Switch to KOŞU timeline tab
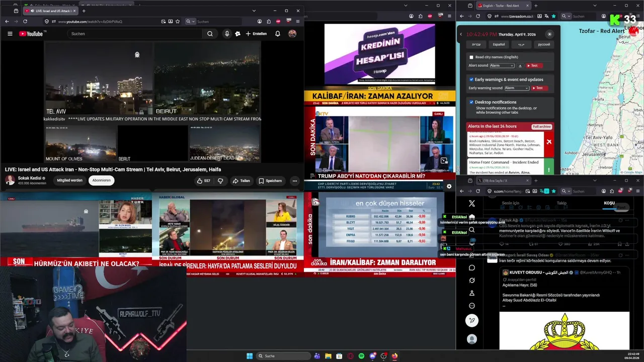 [x=609, y=203]
